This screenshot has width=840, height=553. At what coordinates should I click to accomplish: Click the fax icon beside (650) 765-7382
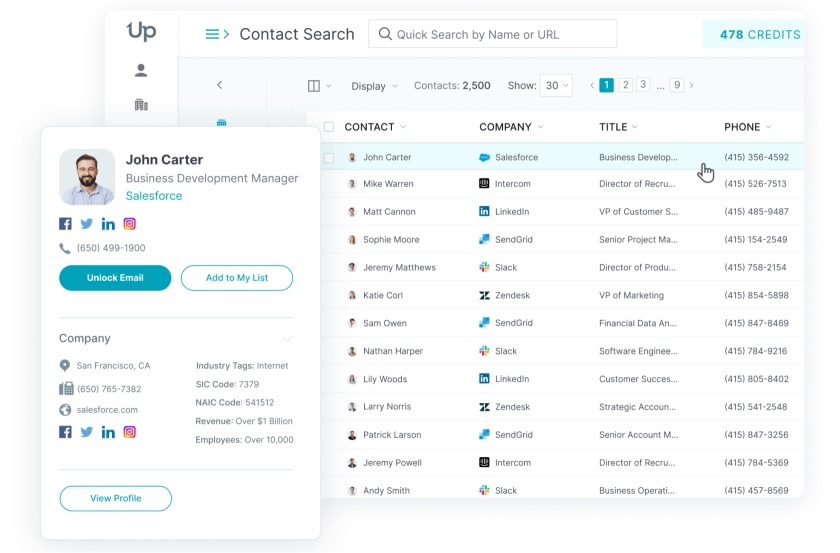tap(66, 388)
